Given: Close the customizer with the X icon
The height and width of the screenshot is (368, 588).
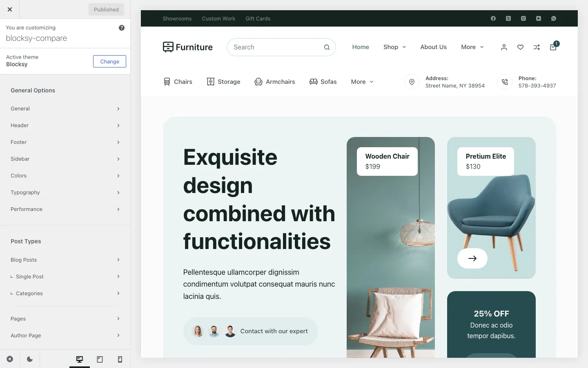Looking at the screenshot, I should (x=10, y=9).
